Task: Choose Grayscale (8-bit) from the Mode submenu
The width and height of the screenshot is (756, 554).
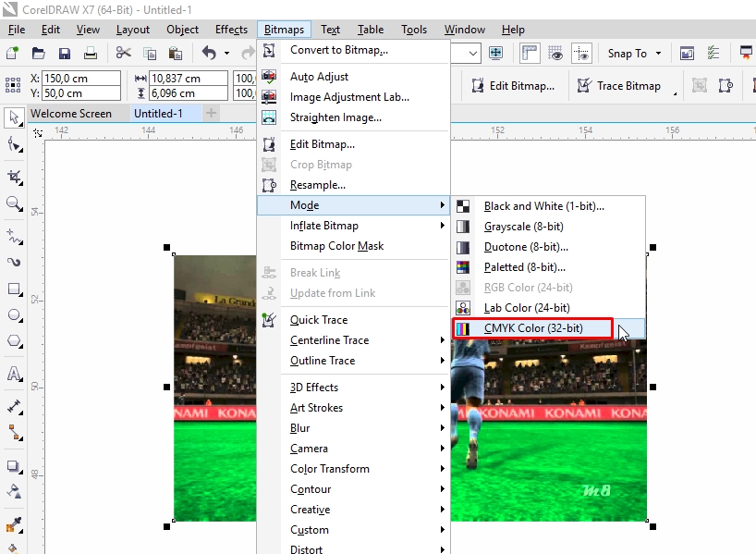Action: (522, 227)
